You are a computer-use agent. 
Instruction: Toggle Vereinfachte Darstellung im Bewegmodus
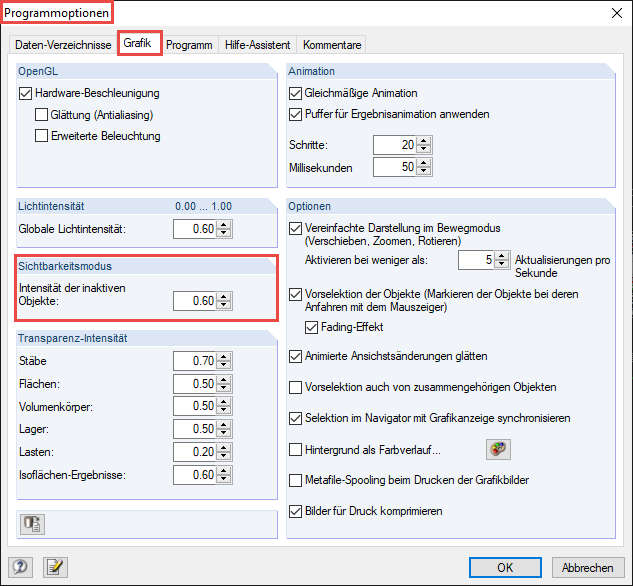(295, 228)
